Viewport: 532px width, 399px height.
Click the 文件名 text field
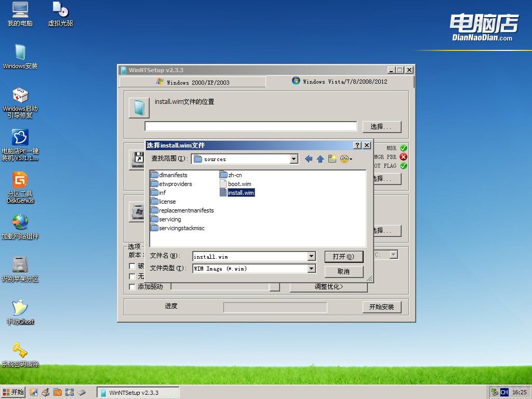pyautogui.click(x=250, y=257)
